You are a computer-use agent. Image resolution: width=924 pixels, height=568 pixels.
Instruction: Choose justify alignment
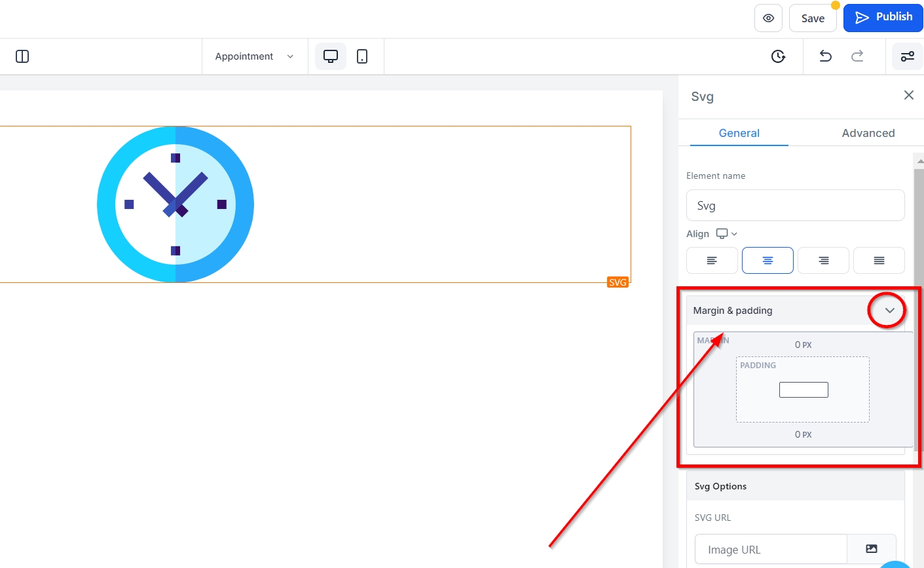879,261
